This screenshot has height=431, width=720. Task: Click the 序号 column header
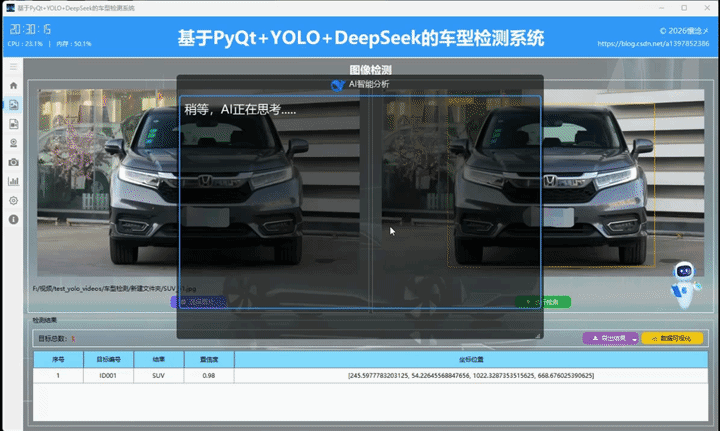tap(58, 359)
